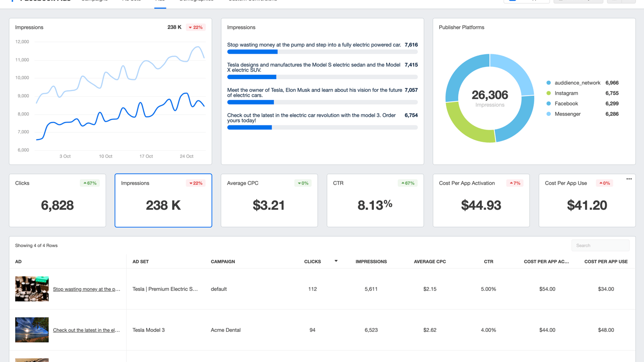Open the three-dot menu on Cost Per App Use card
644x362 pixels.
click(x=629, y=179)
